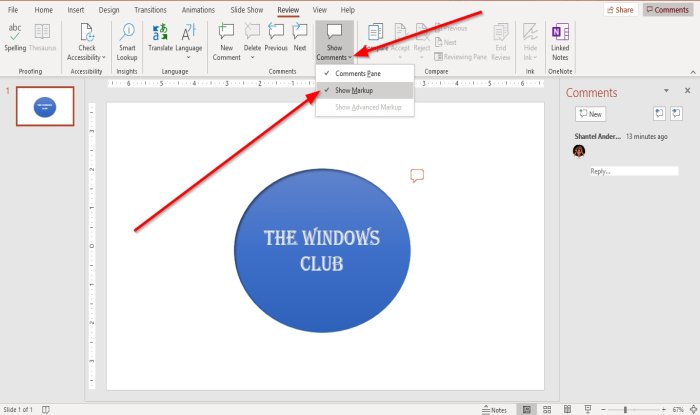Run the Spelling check

tap(15, 37)
